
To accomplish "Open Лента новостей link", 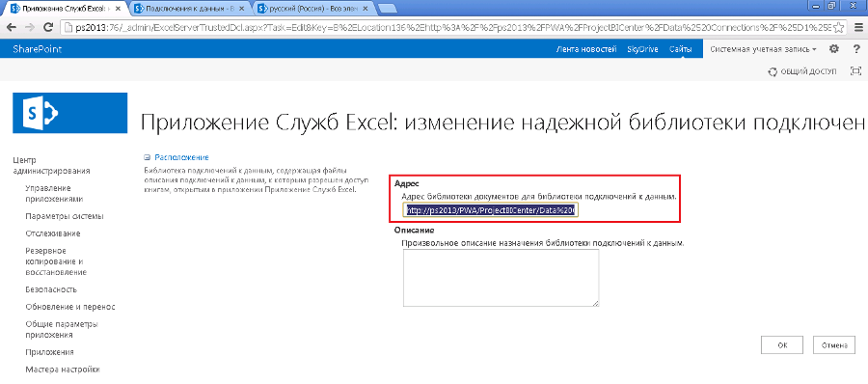I will (586, 49).
